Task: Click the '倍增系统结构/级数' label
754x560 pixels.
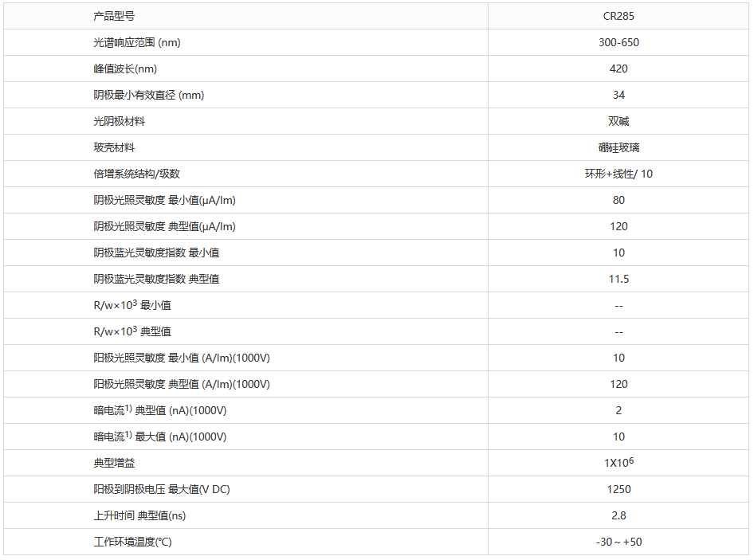Action: (x=136, y=174)
